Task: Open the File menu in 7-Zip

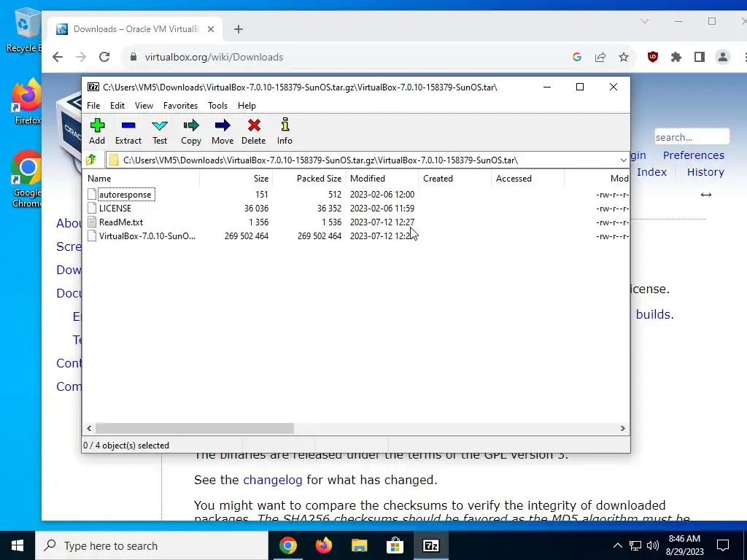Action: (93, 106)
